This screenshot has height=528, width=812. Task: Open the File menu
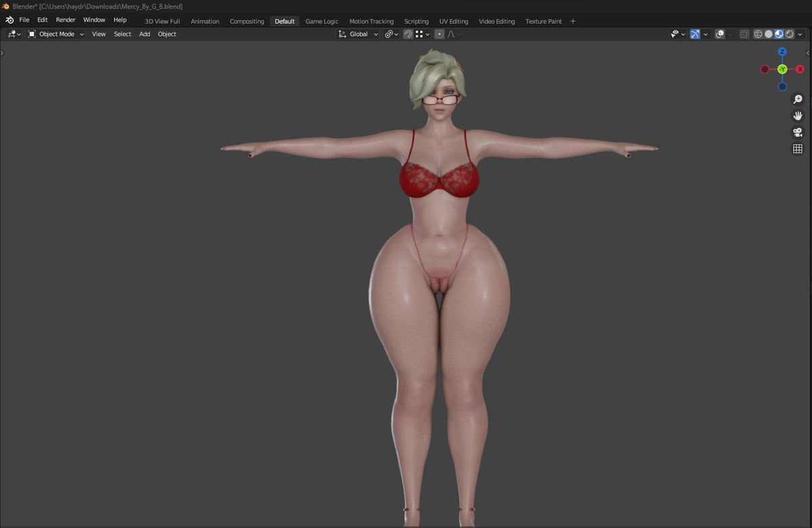(24, 20)
